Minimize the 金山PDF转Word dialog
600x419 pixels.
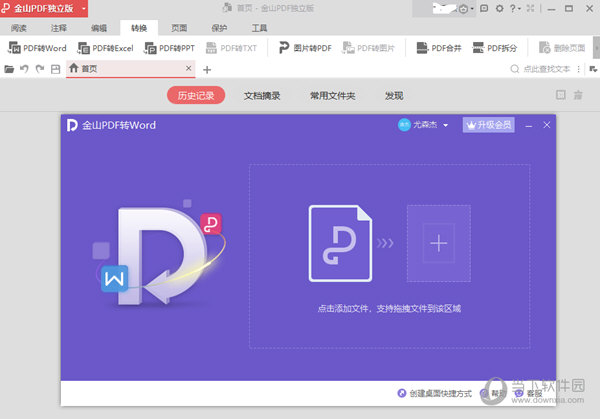pyautogui.click(x=528, y=126)
